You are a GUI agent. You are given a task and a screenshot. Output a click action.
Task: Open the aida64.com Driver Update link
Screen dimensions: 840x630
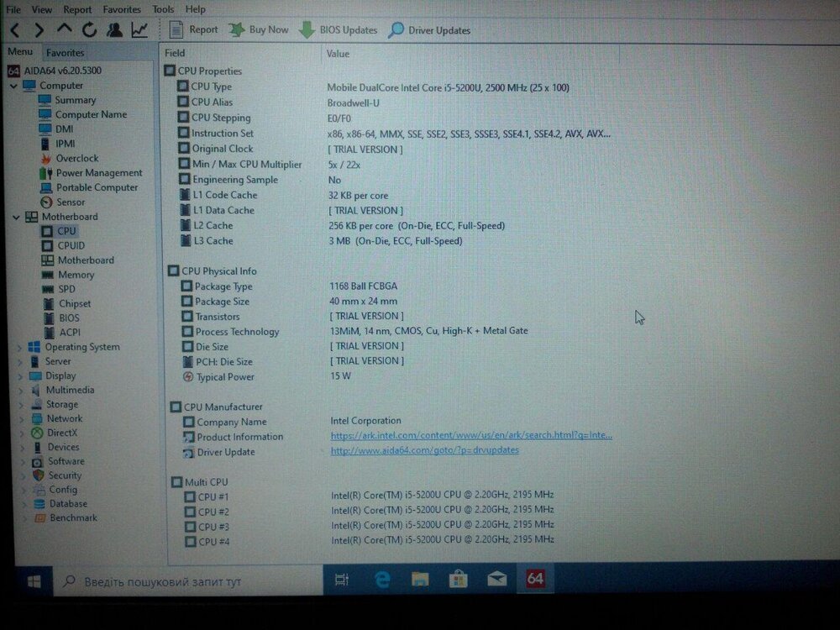(x=424, y=450)
